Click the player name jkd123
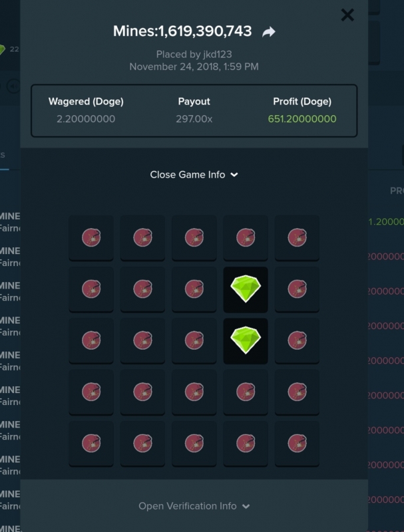The height and width of the screenshot is (532, 404). (218, 55)
